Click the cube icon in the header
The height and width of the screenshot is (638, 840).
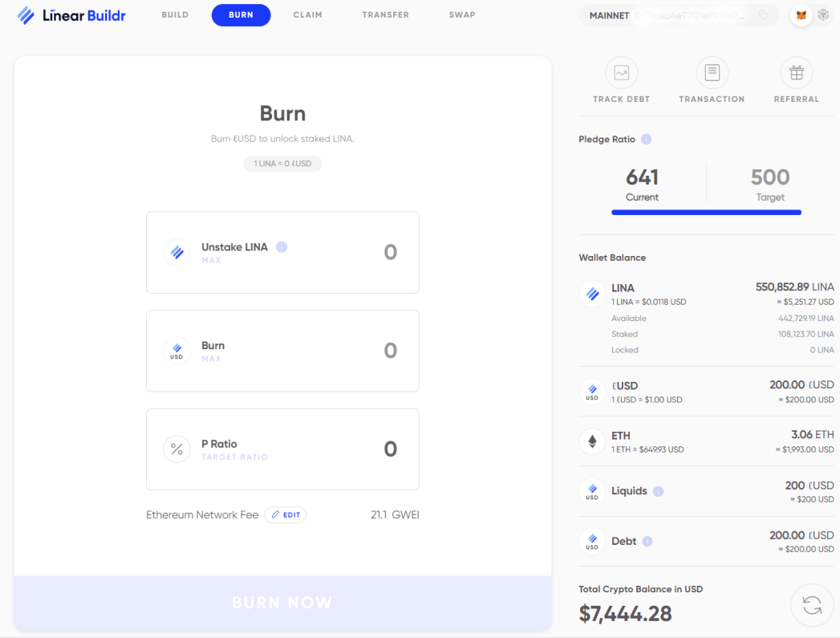pos(823,15)
